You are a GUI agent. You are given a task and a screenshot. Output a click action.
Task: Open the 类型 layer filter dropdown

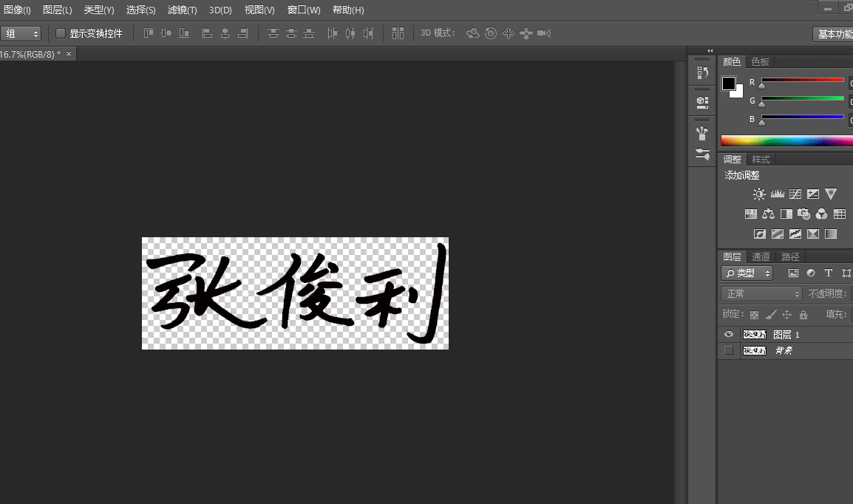(747, 273)
